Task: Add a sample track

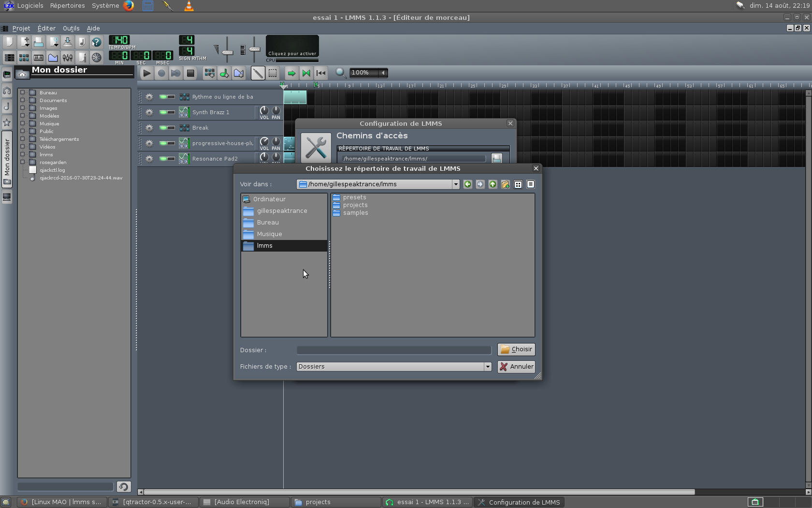Action: click(x=224, y=73)
